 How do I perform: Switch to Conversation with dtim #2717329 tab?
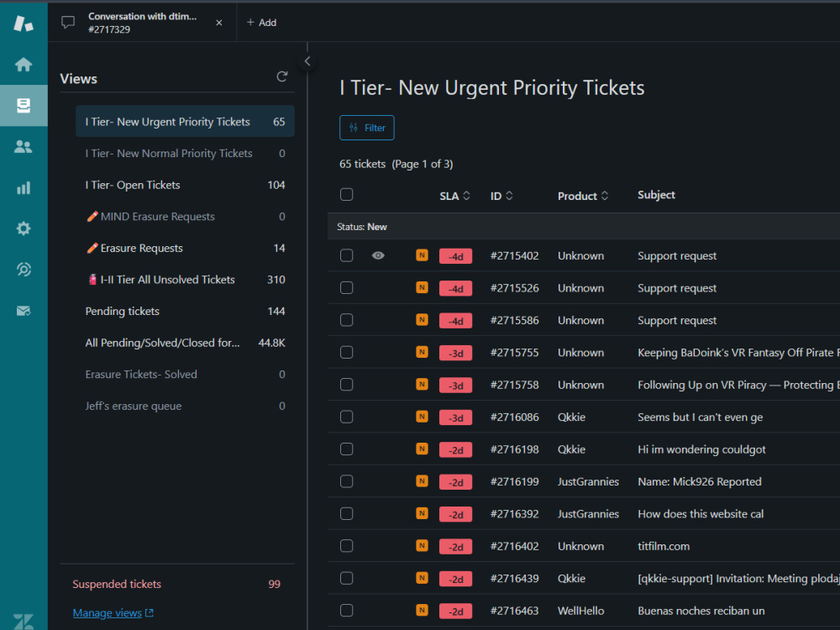(142, 23)
